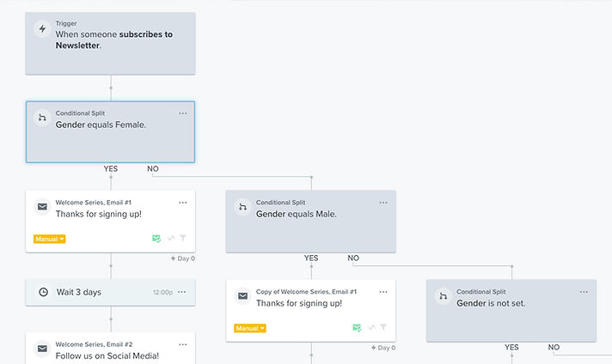Click the clock icon on Wait 3 days

pos(43,292)
